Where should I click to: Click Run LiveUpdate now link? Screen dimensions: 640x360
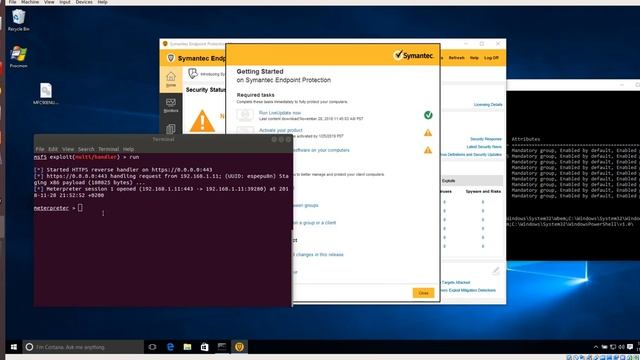[x=280, y=113]
